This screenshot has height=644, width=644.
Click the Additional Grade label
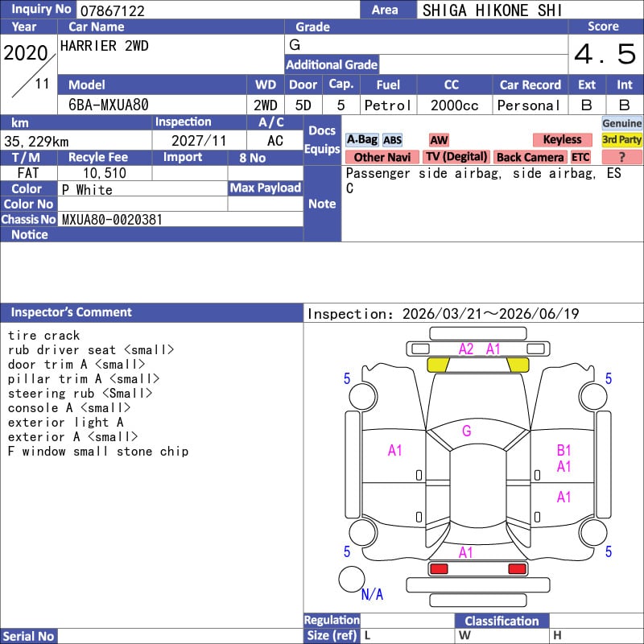[x=332, y=64]
